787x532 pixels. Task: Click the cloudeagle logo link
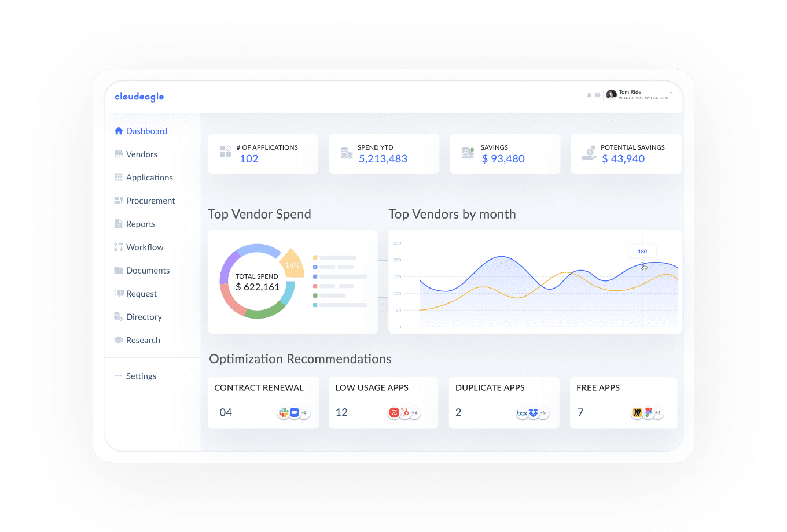(x=139, y=97)
